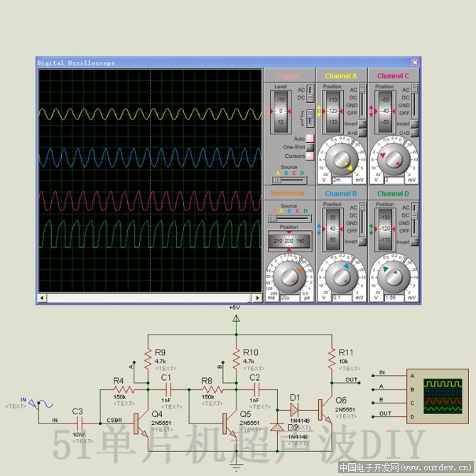Adjust Channel B coupling slider
The width and height of the screenshot is (476, 476).
pyautogui.click(x=362, y=220)
